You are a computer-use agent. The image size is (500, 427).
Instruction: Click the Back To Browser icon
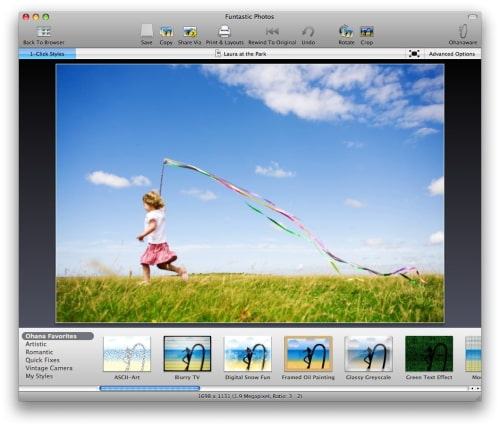pos(44,32)
